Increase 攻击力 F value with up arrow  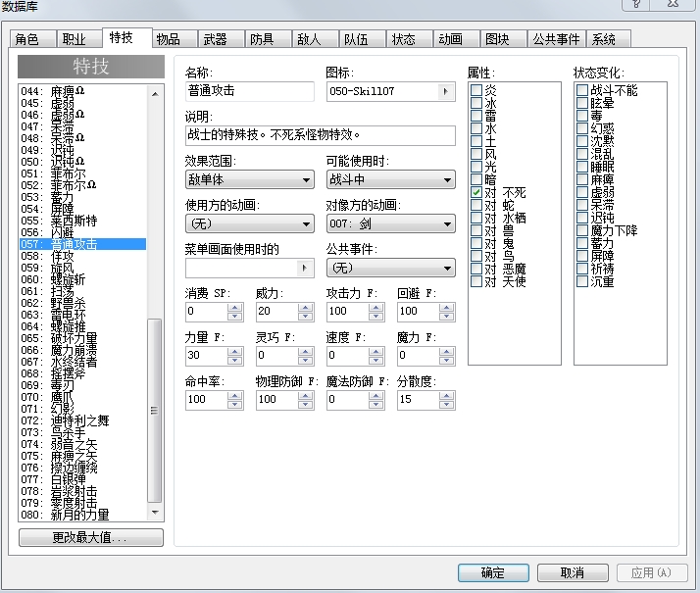[375, 307]
